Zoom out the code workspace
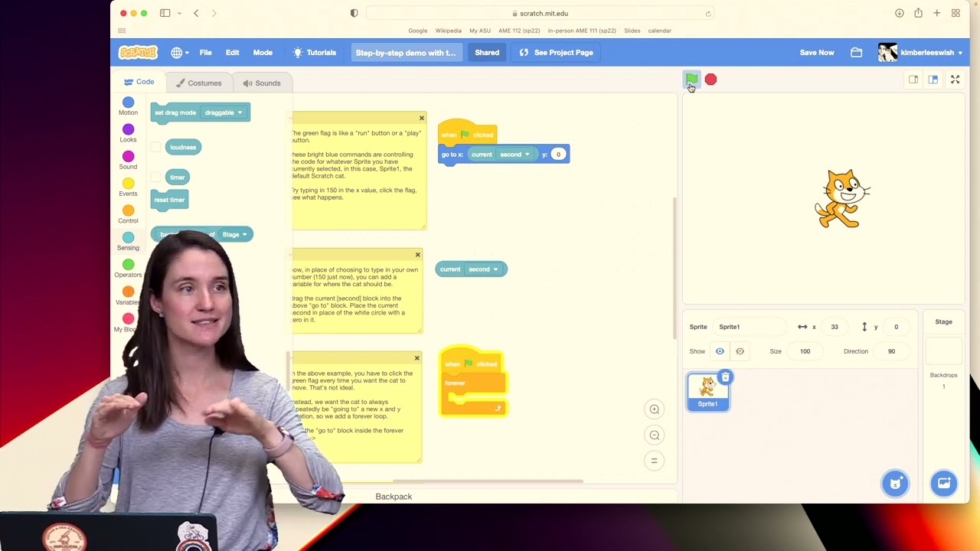980x551 pixels. [x=655, y=435]
